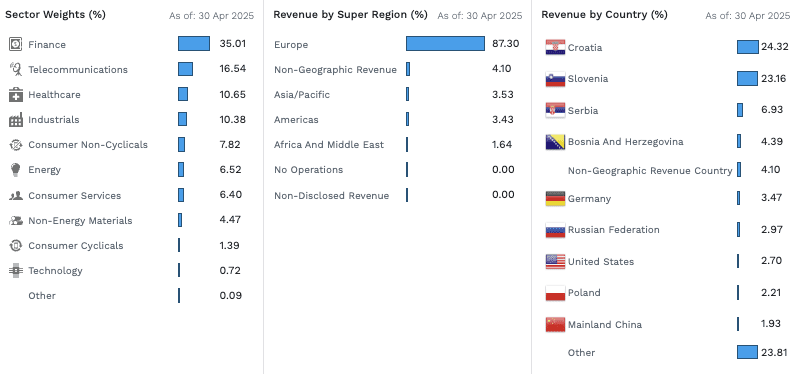Click the Non-Disclosed Revenue label
The height and width of the screenshot is (374, 796).
[331, 196]
